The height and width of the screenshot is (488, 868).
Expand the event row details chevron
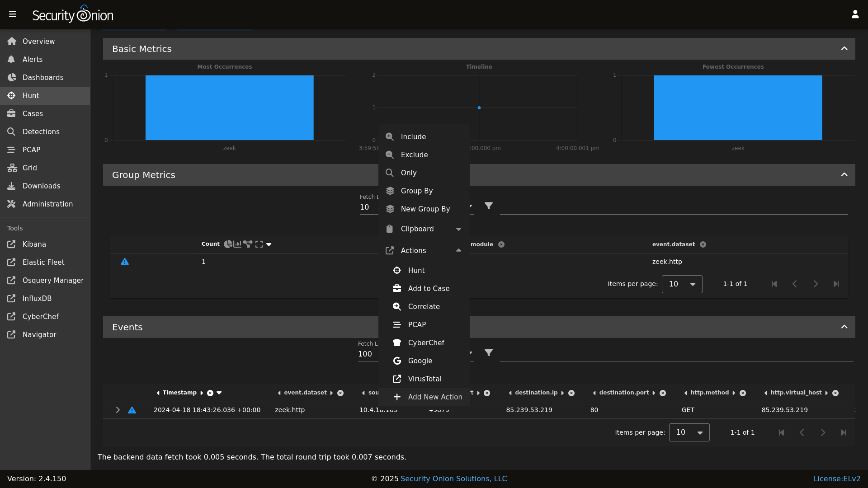pyautogui.click(x=118, y=410)
